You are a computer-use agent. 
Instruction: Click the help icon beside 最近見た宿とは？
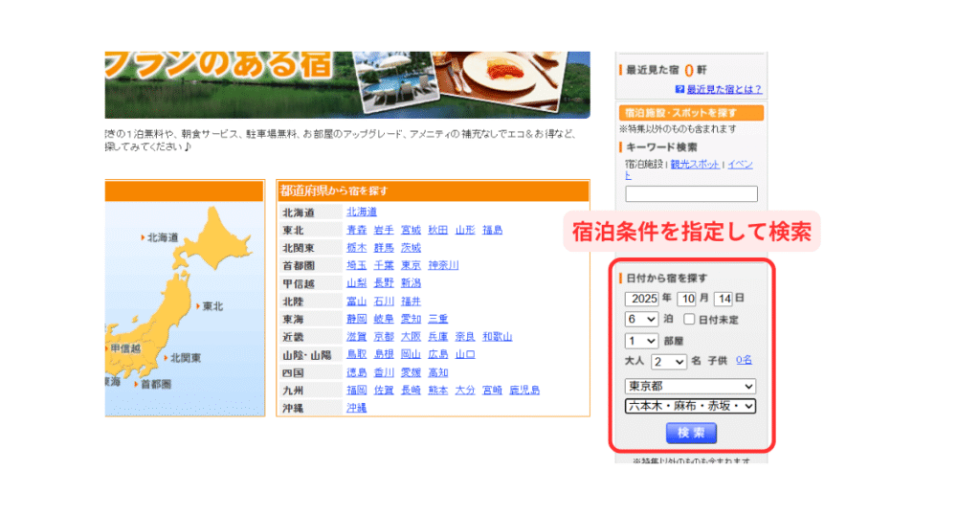[679, 89]
